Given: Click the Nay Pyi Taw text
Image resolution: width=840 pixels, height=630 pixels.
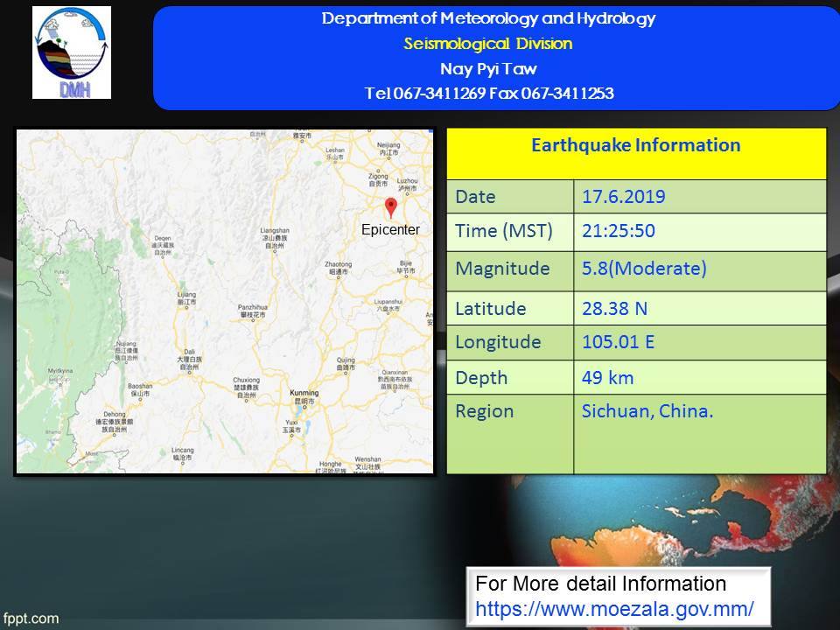Looking at the screenshot, I should coord(488,69).
